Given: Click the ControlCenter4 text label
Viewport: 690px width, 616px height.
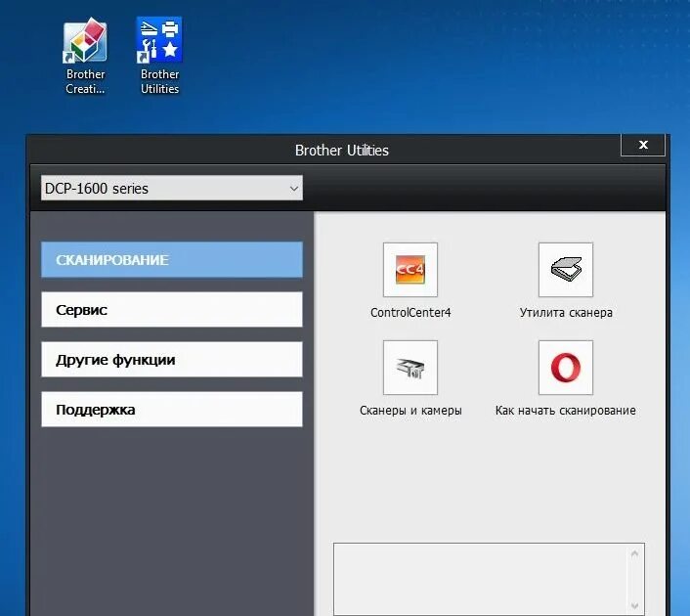Looking at the screenshot, I should click(x=410, y=313).
